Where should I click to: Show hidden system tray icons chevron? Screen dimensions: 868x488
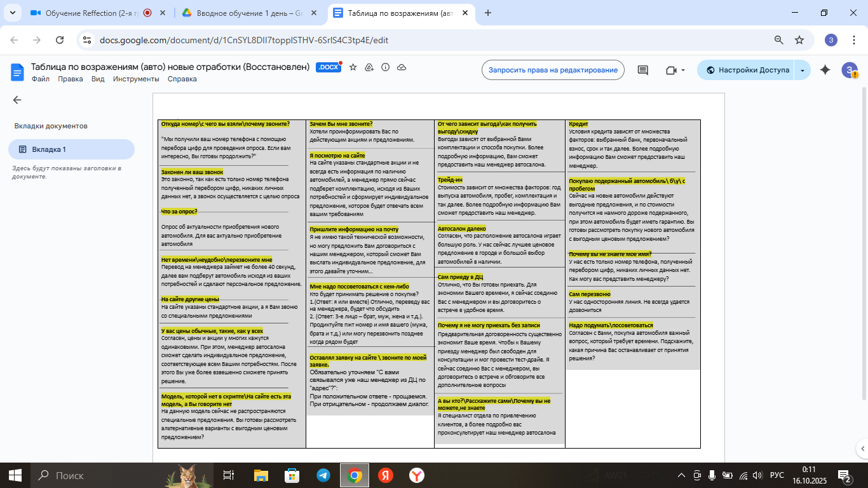[682, 475]
